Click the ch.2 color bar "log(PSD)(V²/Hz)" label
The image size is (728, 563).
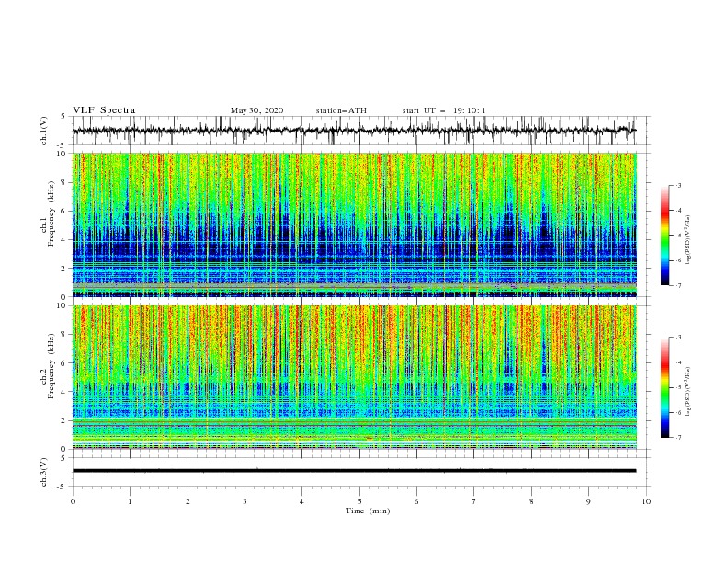pyautogui.click(x=689, y=391)
